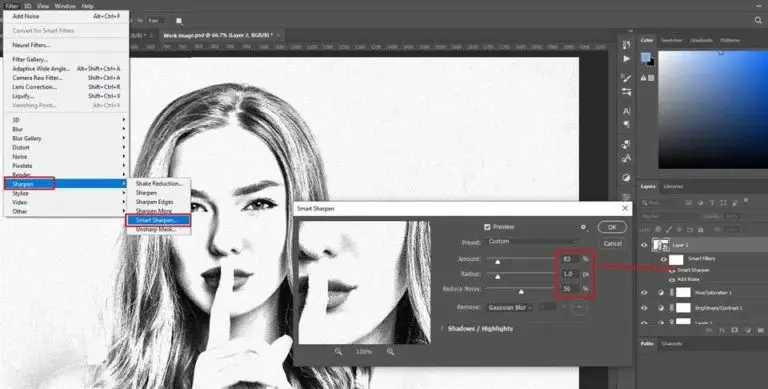Open the Distort submenu

66,147
